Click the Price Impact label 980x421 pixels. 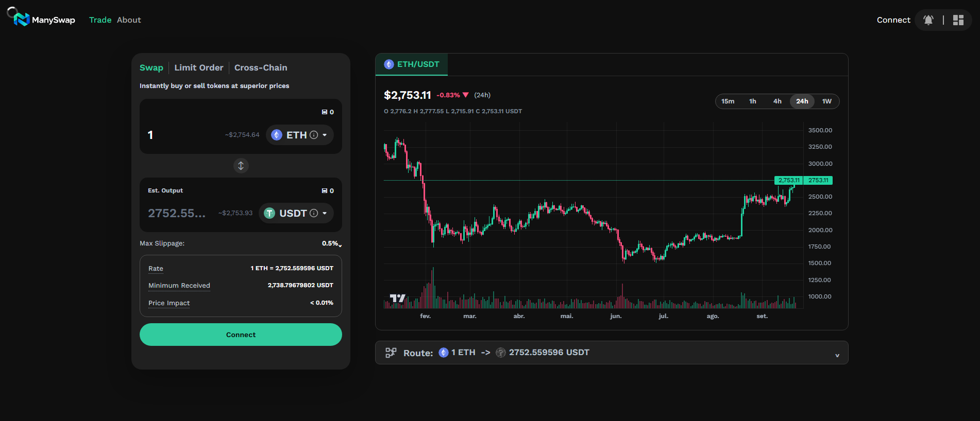[x=169, y=303]
